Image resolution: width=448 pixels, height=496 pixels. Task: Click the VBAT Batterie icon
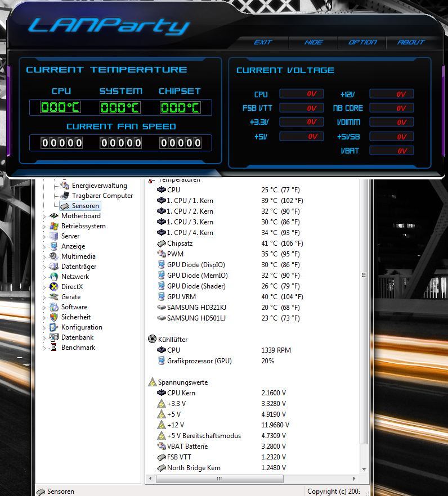(x=162, y=446)
